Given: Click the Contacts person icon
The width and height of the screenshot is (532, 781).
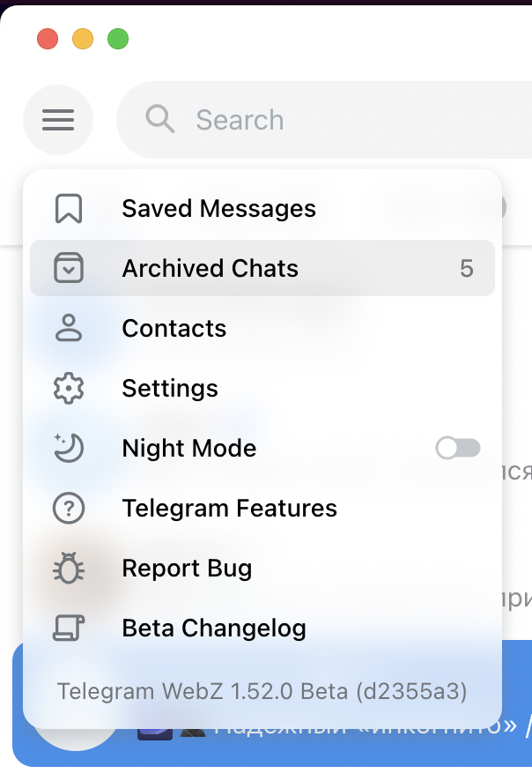Looking at the screenshot, I should (68, 329).
